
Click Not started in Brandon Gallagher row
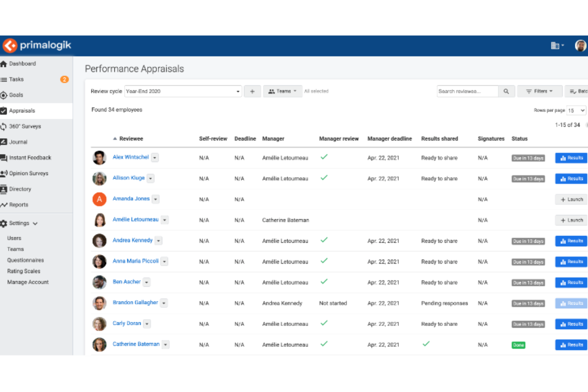[333, 303]
